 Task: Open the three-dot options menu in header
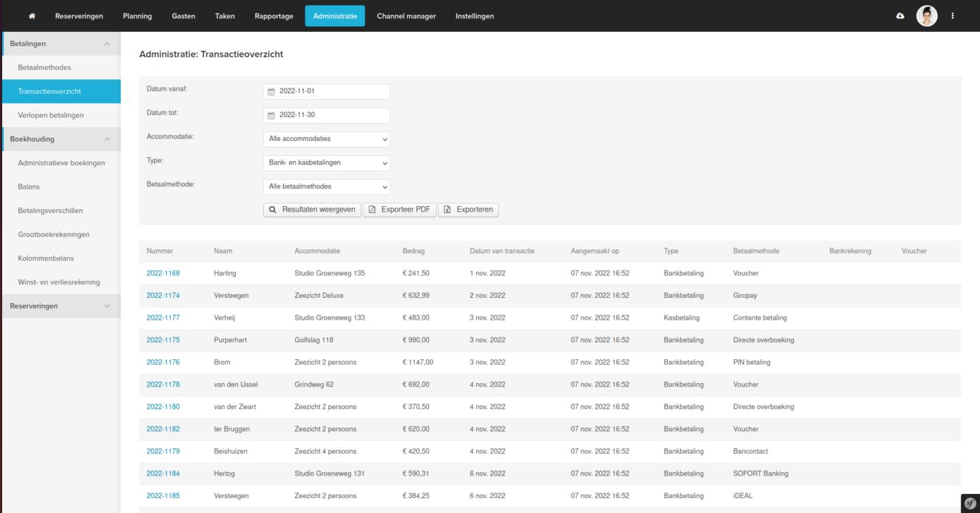[x=952, y=16]
